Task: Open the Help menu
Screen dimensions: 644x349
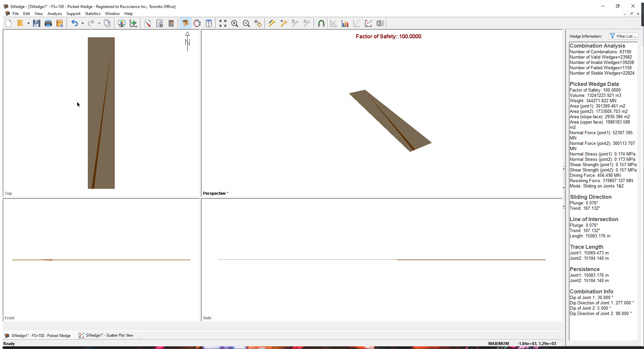Action: 128,14
